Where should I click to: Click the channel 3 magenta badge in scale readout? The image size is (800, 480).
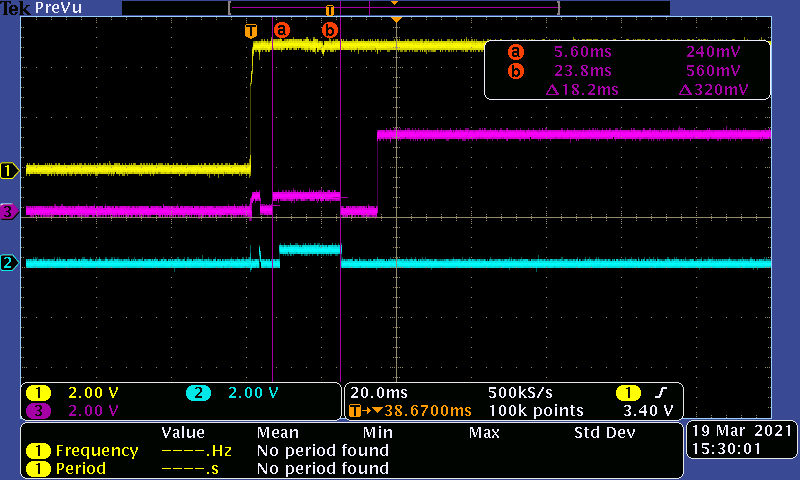[x=38, y=411]
